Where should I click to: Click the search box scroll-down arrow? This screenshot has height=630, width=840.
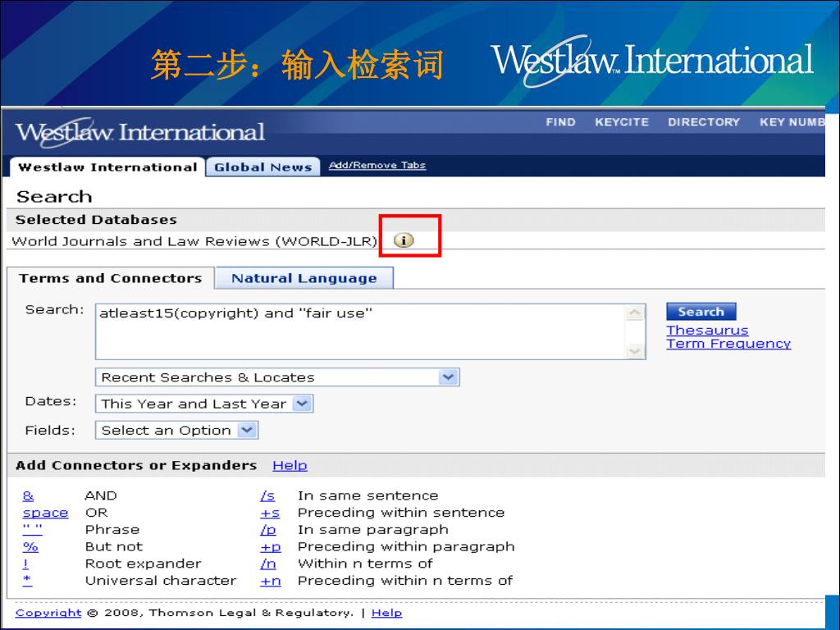pos(635,351)
